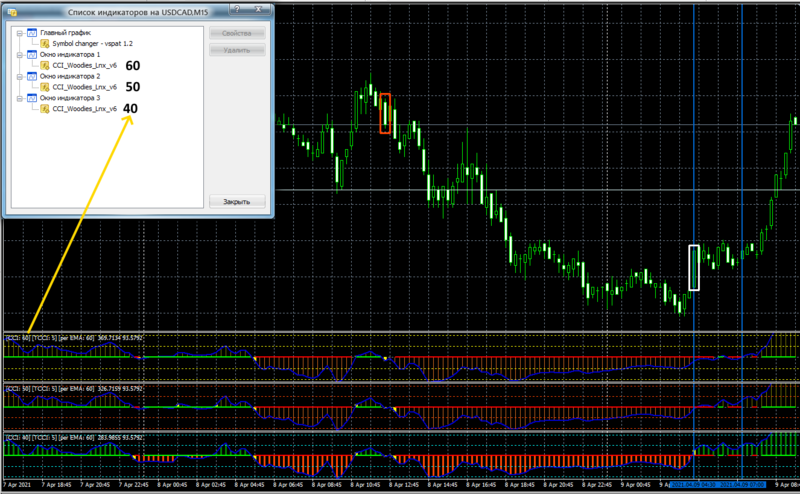Click the 8 Apr 20:45 time axis label
The width and height of the screenshot is (800, 494).
559,485
